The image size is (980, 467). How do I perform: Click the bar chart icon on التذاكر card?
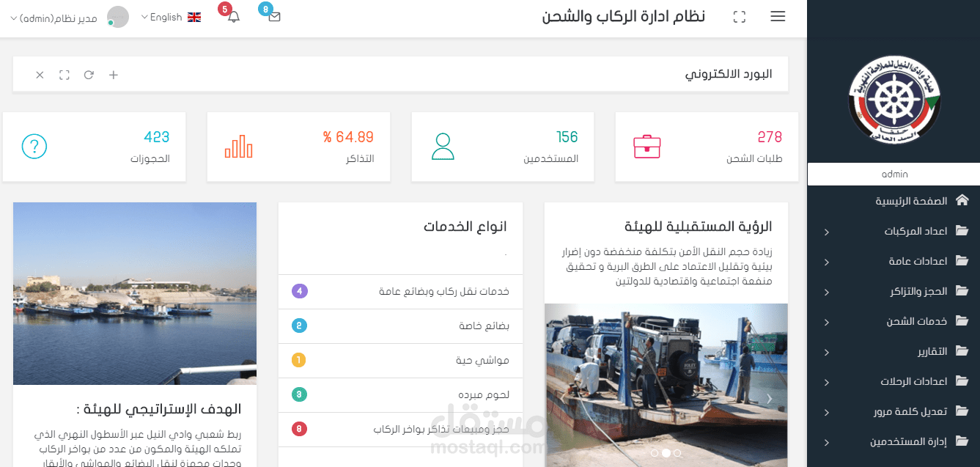coord(239,147)
